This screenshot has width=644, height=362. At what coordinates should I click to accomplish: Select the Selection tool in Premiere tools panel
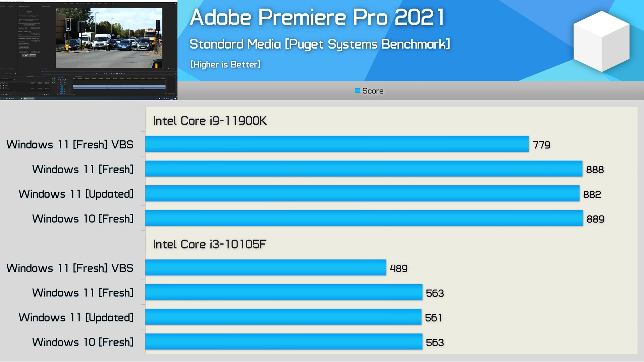[x=52, y=77]
